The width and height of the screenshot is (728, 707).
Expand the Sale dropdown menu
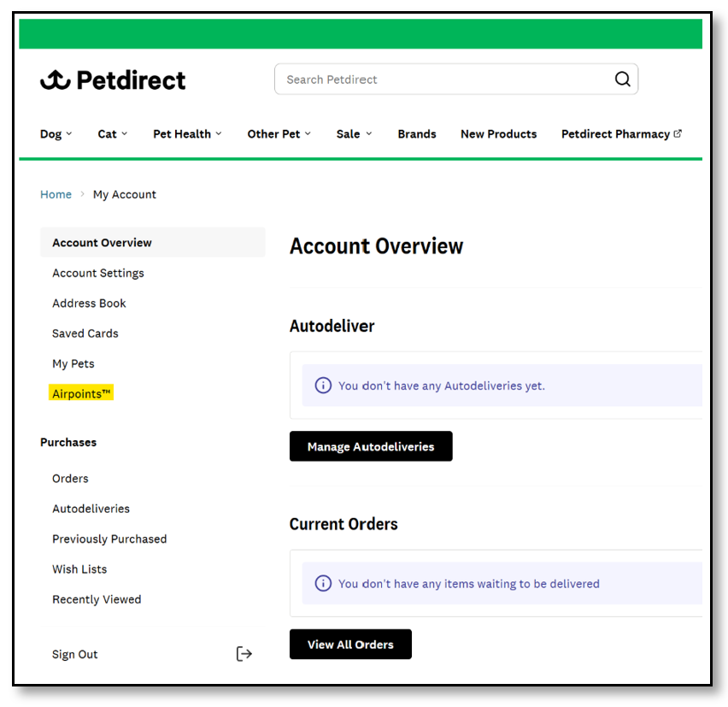click(x=355, y=133)
